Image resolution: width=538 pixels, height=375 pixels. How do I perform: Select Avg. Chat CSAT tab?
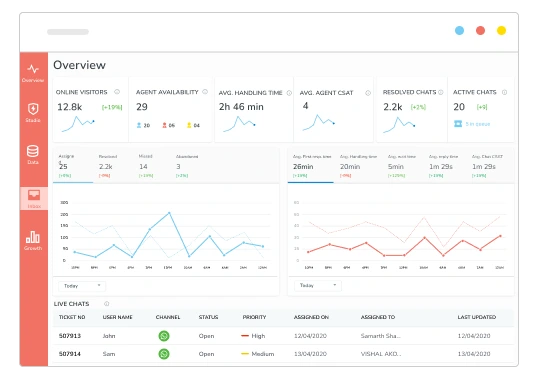pos(487,166)
